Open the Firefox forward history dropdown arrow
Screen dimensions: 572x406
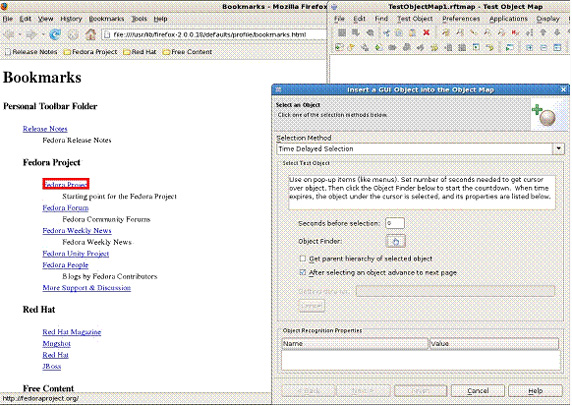click(x=43, y=35)
